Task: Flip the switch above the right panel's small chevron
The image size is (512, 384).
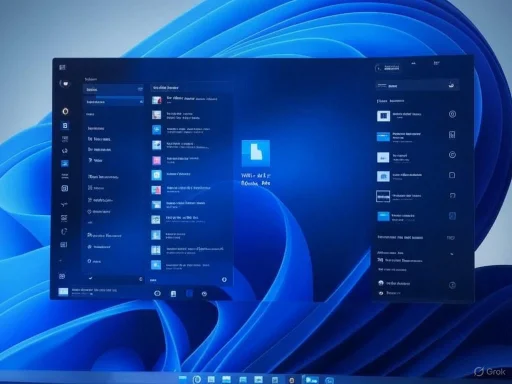Action: (451, 238)
